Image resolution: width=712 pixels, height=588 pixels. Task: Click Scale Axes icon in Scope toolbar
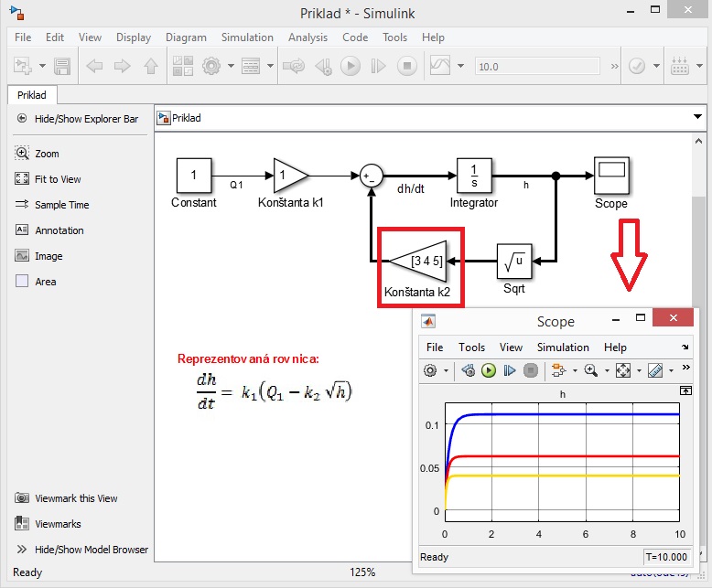623,370
